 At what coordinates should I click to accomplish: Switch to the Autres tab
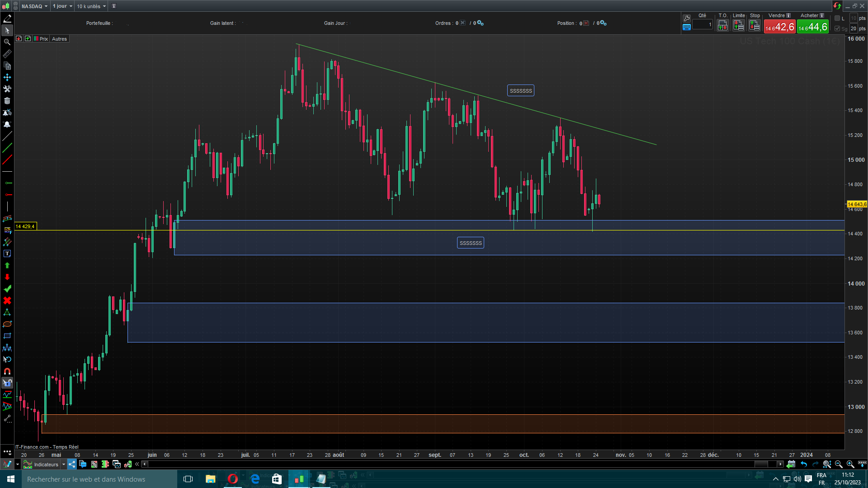[59, 39]
